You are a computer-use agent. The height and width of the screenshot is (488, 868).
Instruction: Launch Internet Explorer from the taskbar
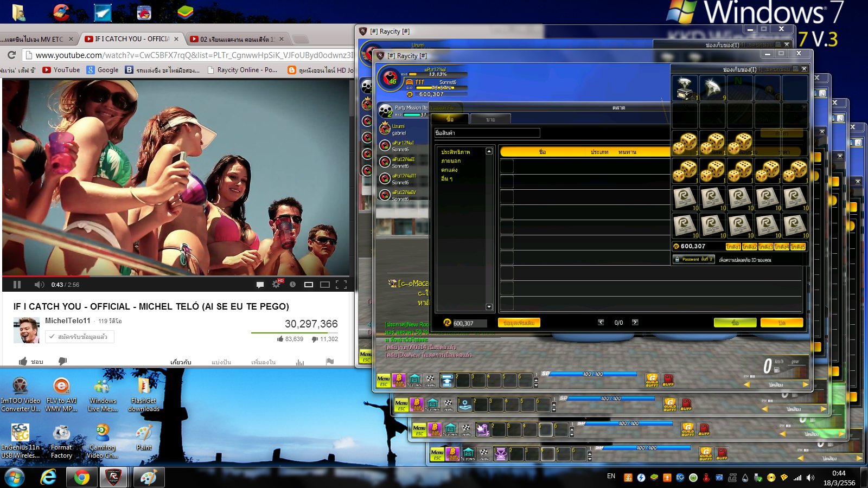(x=48, y=477)
